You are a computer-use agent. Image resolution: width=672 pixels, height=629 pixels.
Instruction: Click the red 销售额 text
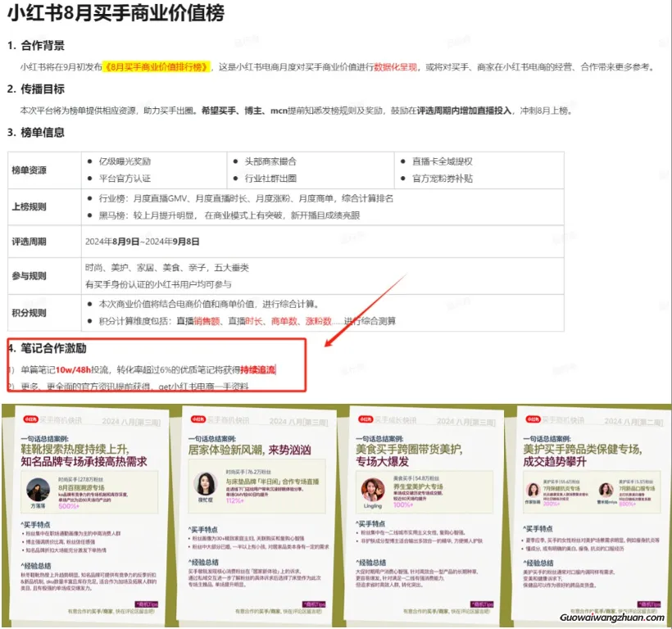[207, 321]
